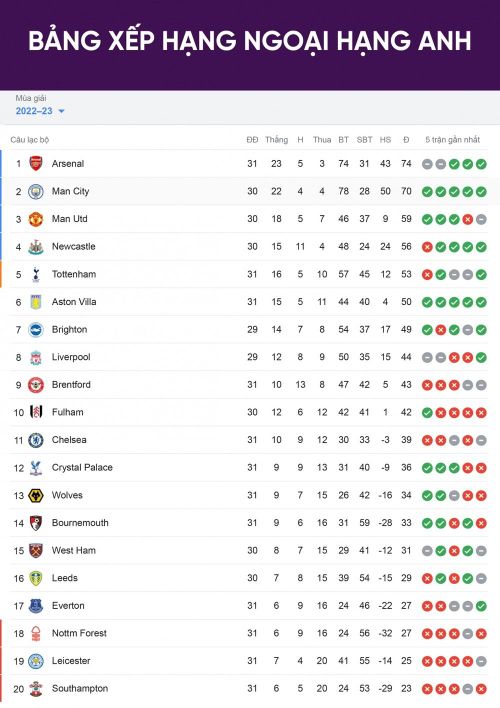The height and width of the screenshot is (708, 500).
Task: Click the Tottenham club crest
Action: [x=36, y=274]
